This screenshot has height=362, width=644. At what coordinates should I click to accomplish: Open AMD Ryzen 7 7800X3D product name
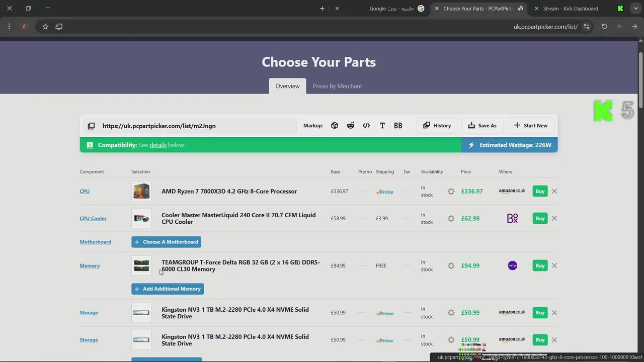point(229,191)
